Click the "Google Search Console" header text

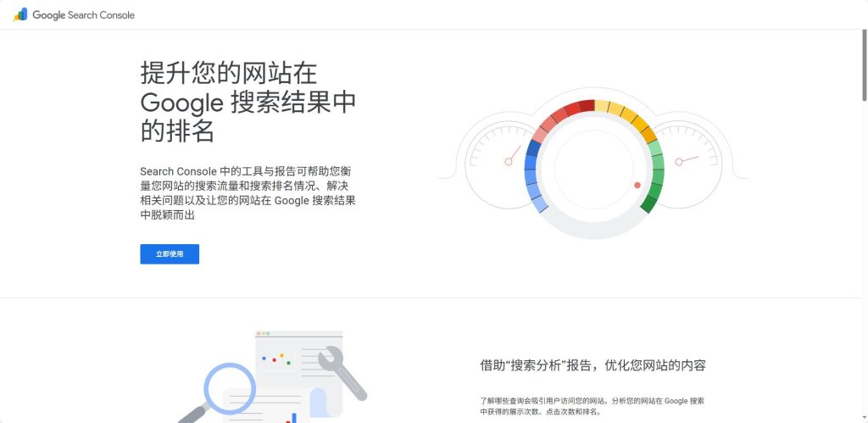(83, 15)
